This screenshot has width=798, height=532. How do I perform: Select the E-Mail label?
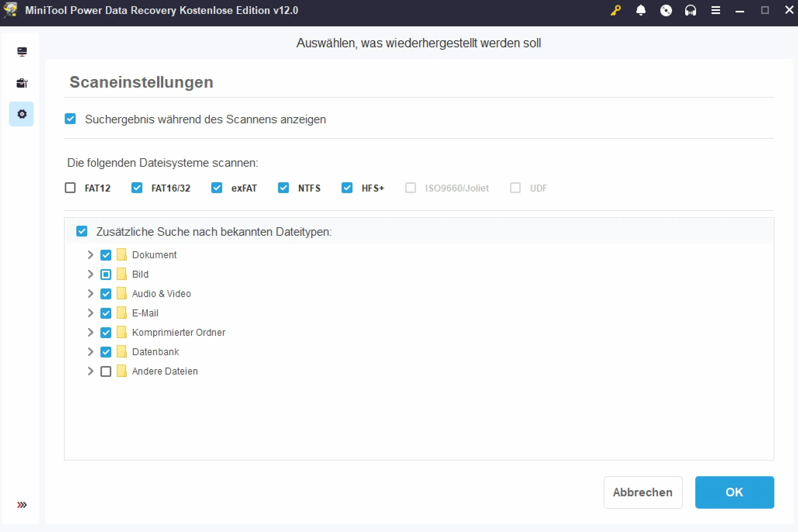pos(145,313)
